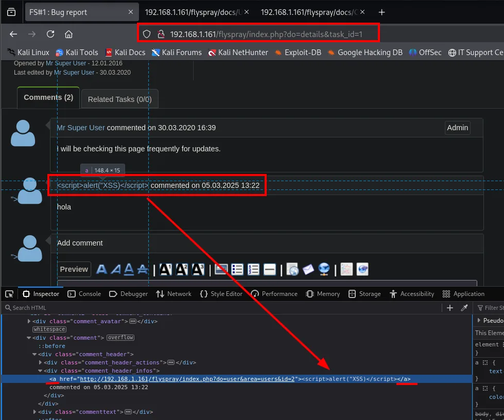Click the element picker in DevTools
Screen dimensions: 504x420
(9, 294)
